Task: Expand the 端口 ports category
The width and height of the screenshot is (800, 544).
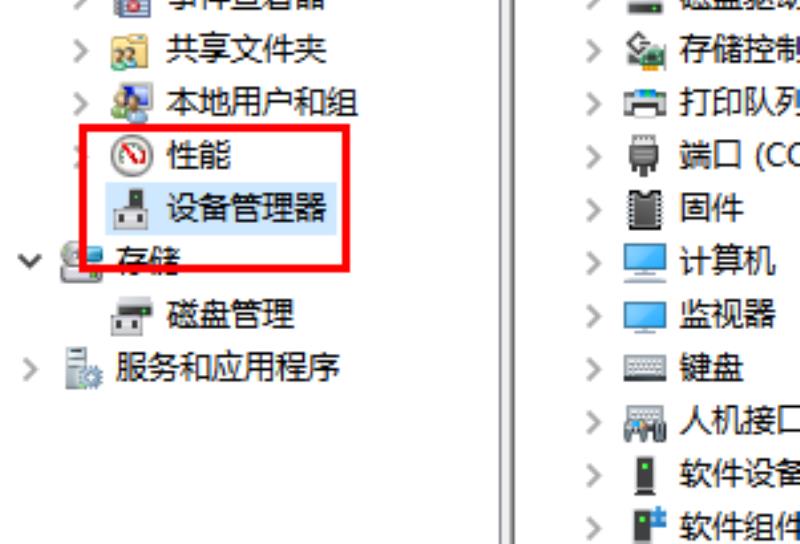Action: click(593, 157)
